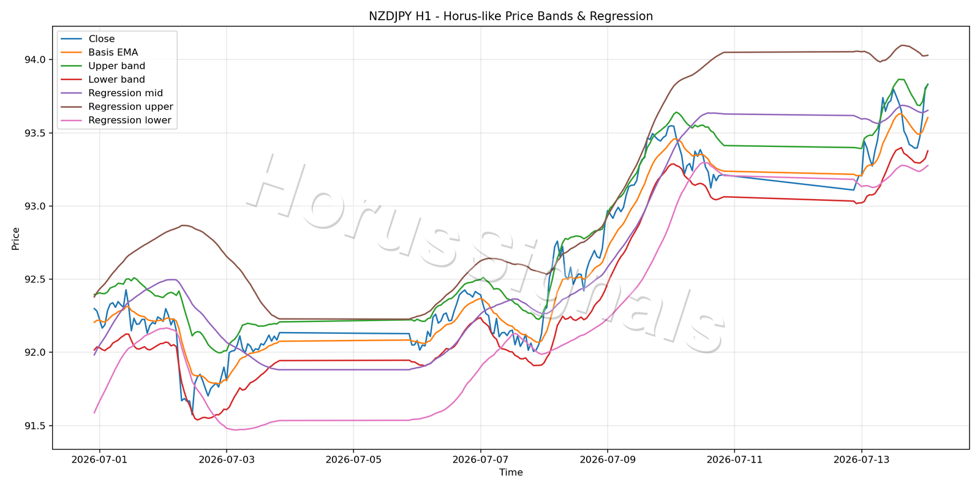Screen dimensions: 980x490
Task: Click the 2026-07-05 x-axis date label
Action: [x=353, y=459]
